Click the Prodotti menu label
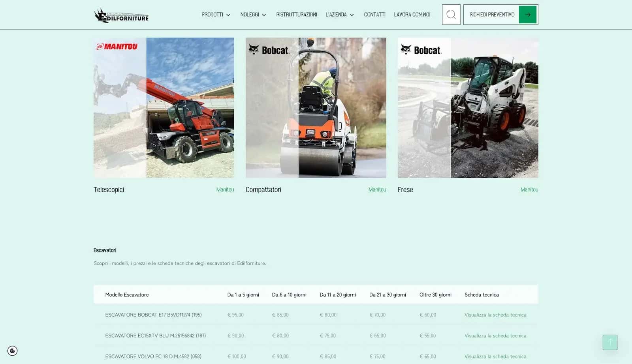The image size is (632, 364). 213,15
